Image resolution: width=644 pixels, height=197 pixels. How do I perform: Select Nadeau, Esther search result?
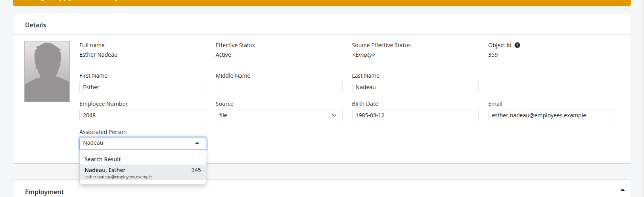(143, 172)
